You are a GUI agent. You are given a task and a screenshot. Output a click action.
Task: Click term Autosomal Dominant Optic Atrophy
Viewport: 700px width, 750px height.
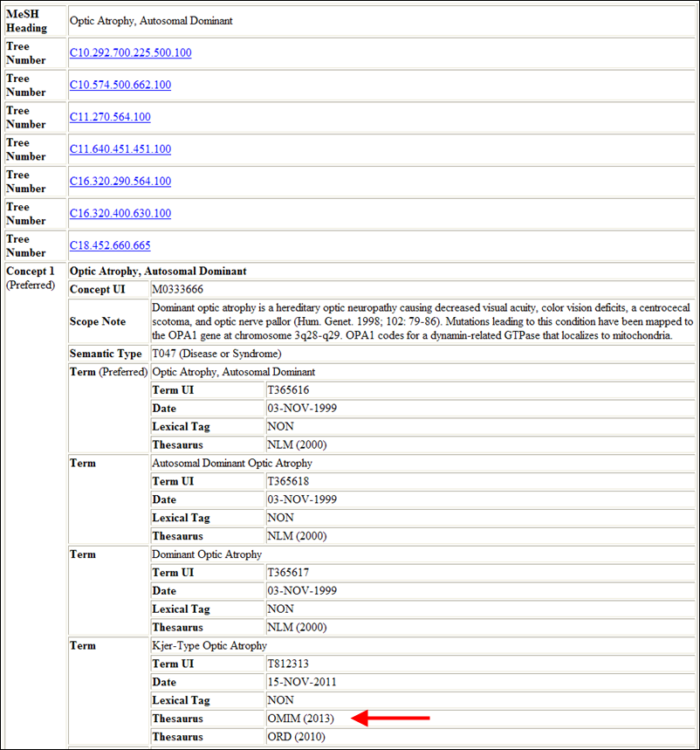coord(232,463)
